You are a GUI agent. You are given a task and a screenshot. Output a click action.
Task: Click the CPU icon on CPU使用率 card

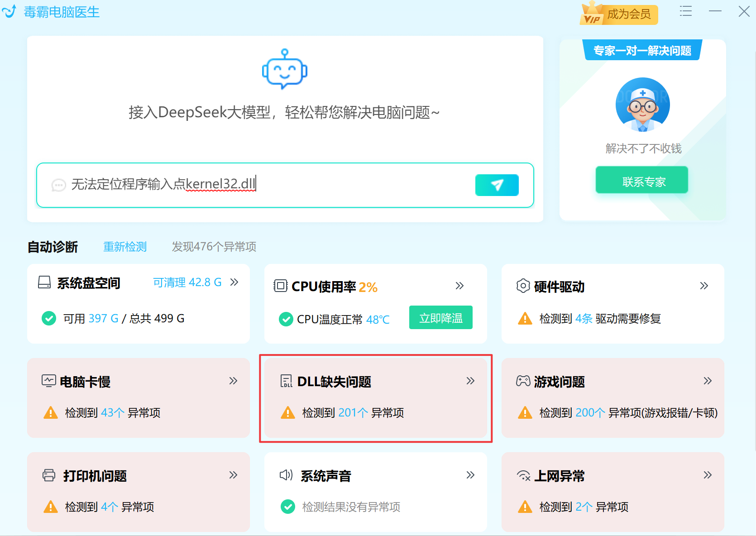(281, 286)
